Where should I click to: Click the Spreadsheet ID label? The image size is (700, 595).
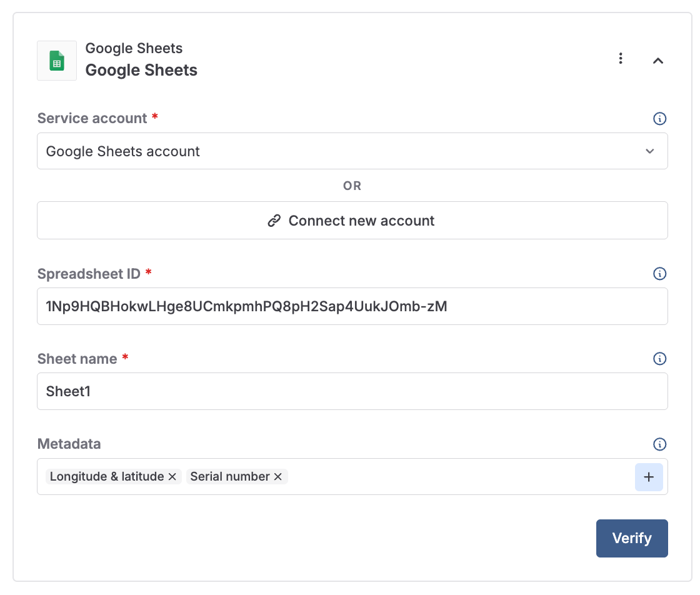[x=89, y=274]
